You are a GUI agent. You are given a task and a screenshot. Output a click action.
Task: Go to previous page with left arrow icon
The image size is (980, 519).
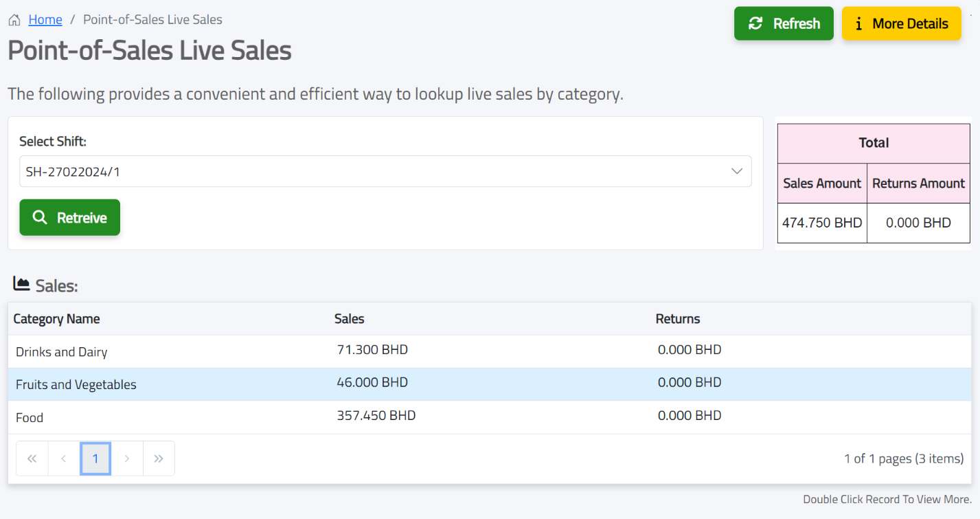63,459
